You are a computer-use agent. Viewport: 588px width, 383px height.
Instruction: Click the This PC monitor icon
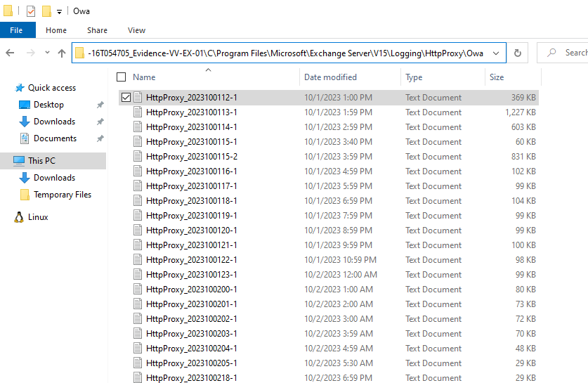19,161
